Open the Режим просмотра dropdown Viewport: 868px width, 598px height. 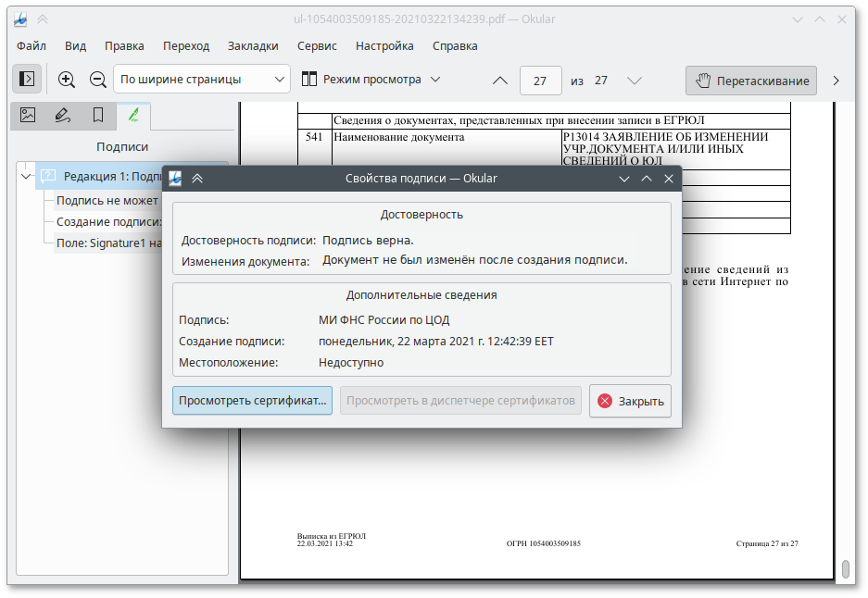(371, 80)
